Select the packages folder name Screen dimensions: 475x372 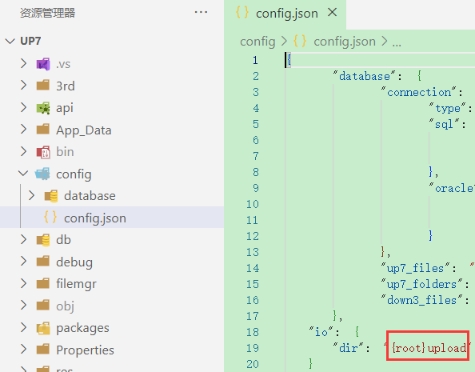click(x=83, y=328)
